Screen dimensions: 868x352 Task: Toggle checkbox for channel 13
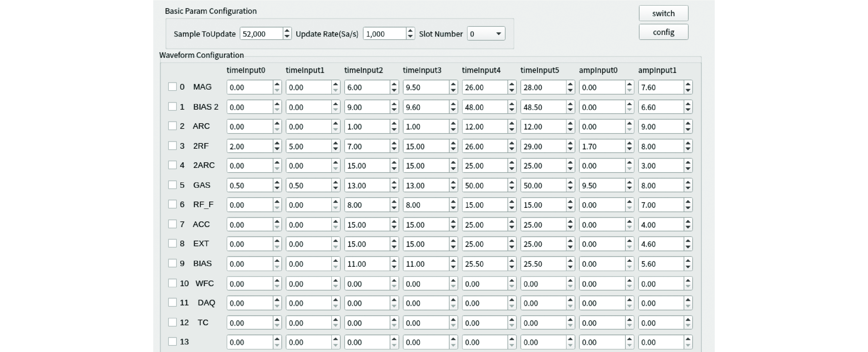(x=172, y=342)
